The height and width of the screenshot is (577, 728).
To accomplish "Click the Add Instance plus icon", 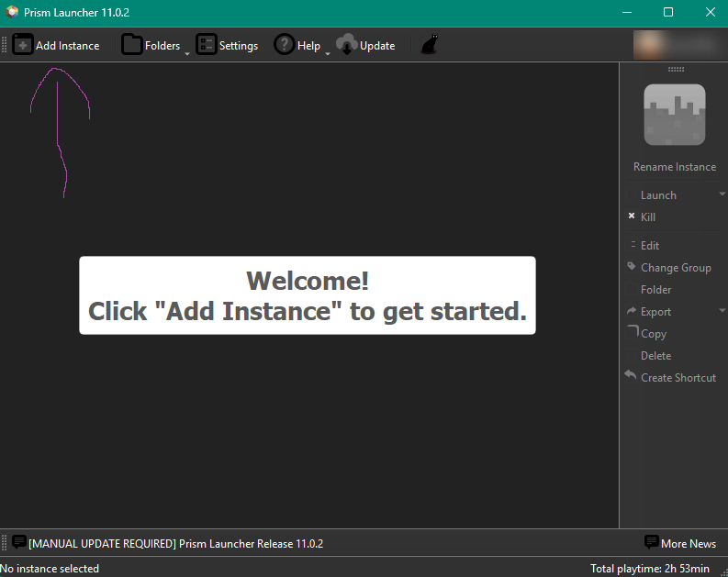I will (23, 45).
